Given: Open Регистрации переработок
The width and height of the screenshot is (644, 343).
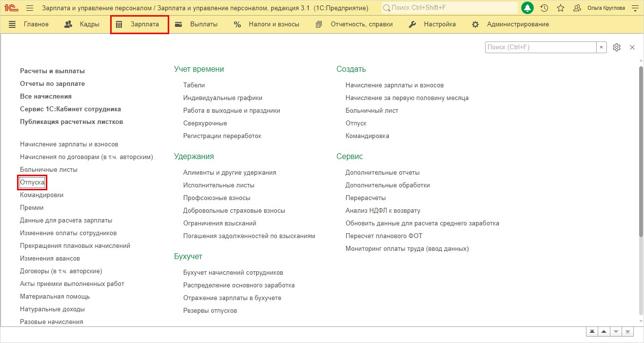Looking at the screenshot, I should (222, 136).
